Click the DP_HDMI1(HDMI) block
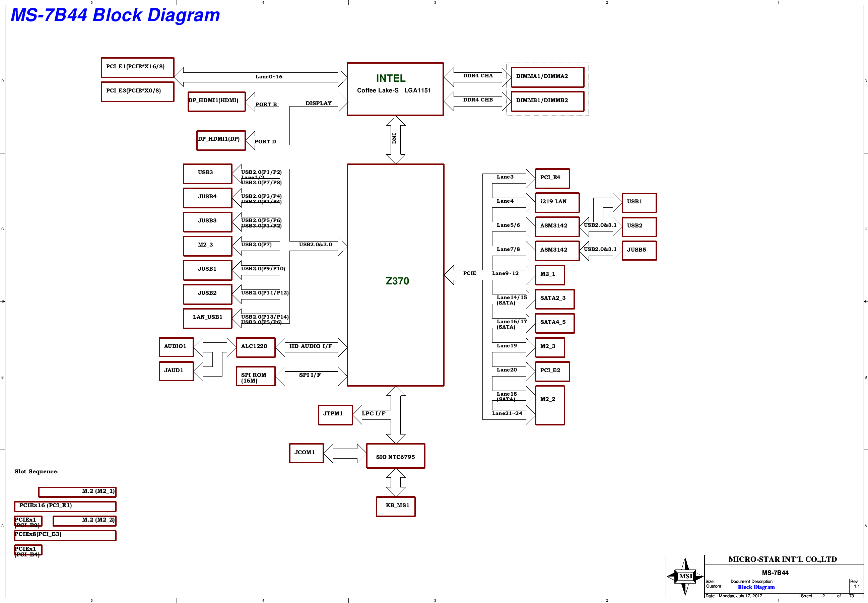This screenshot has height=603, width=868. coord(217,102)
